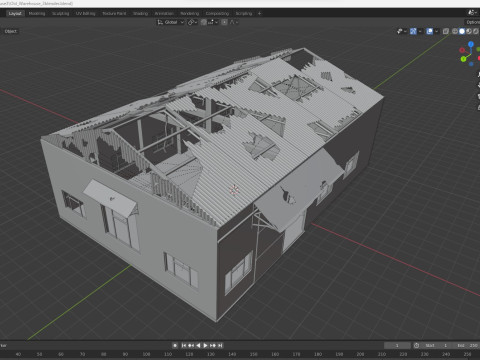Click the blue Z axis gizmo handle
This screenshot has height=360, width=480.
pyautogui.click(x=471, y=44)
